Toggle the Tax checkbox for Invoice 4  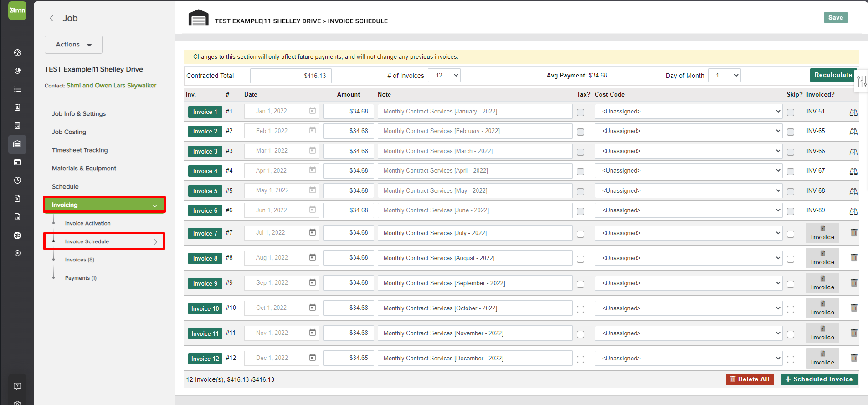pos(580,172)
